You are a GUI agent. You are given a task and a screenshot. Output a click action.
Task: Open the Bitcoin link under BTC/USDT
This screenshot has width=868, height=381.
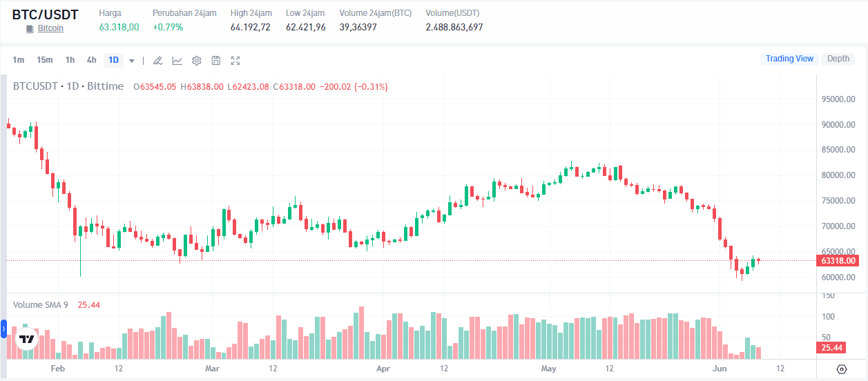point(50,29)
